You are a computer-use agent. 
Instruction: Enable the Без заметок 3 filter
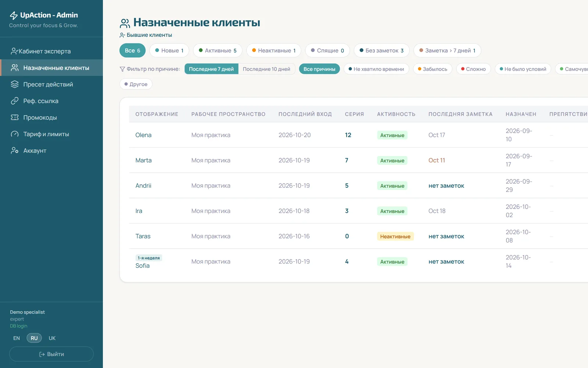pyautogui.click(x=381, y=50)
